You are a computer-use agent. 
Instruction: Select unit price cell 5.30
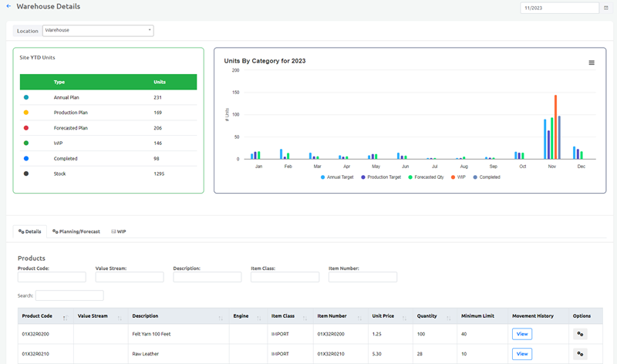(390, 353)
